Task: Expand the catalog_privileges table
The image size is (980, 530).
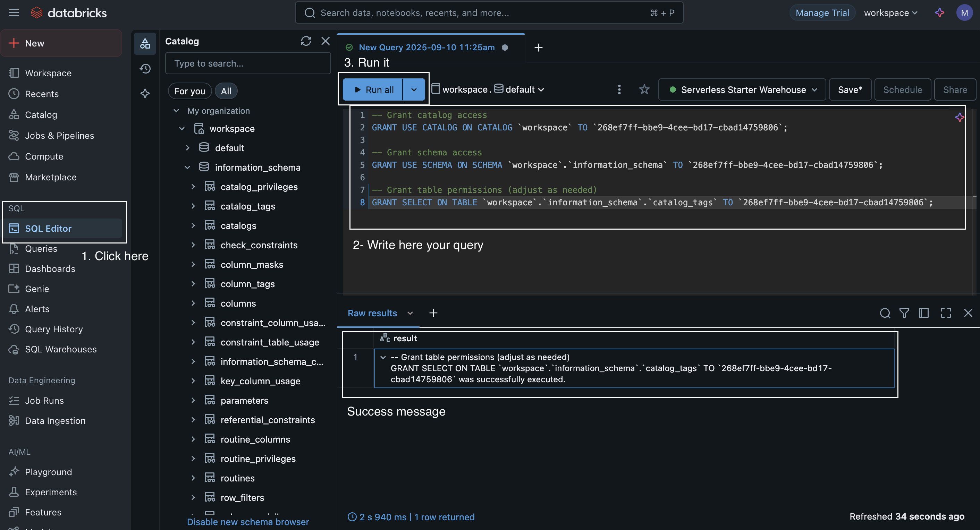Action: click(x=193, y=187)
